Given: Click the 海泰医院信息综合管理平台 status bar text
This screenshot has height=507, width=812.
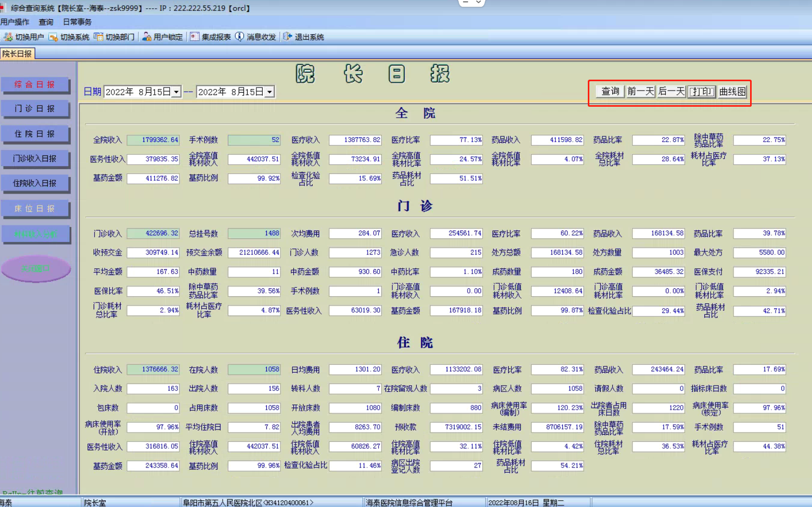Looking at the screenshot, I should tap(409, 503).
